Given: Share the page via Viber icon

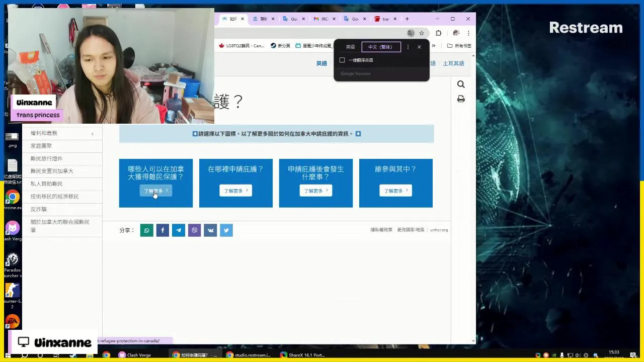Looking at the screenshot, I should click(195, 230).
